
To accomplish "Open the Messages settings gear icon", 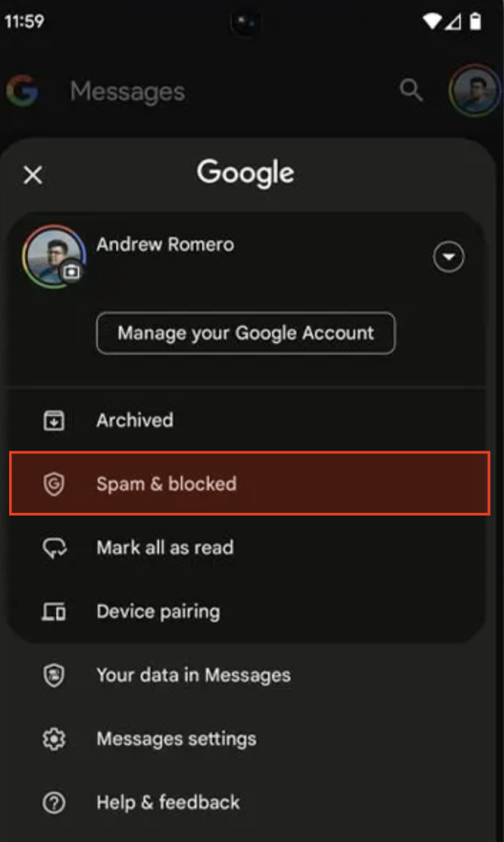I will (54, 738).
